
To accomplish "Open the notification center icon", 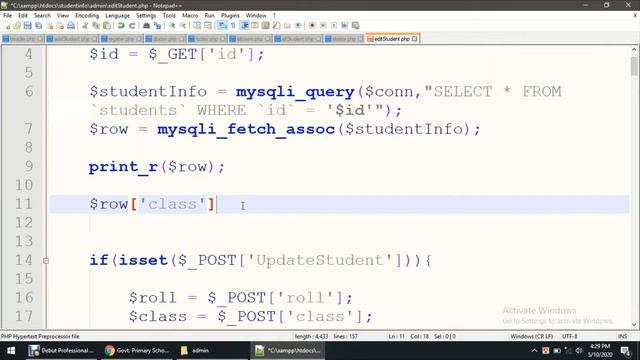I will point(626,351).
